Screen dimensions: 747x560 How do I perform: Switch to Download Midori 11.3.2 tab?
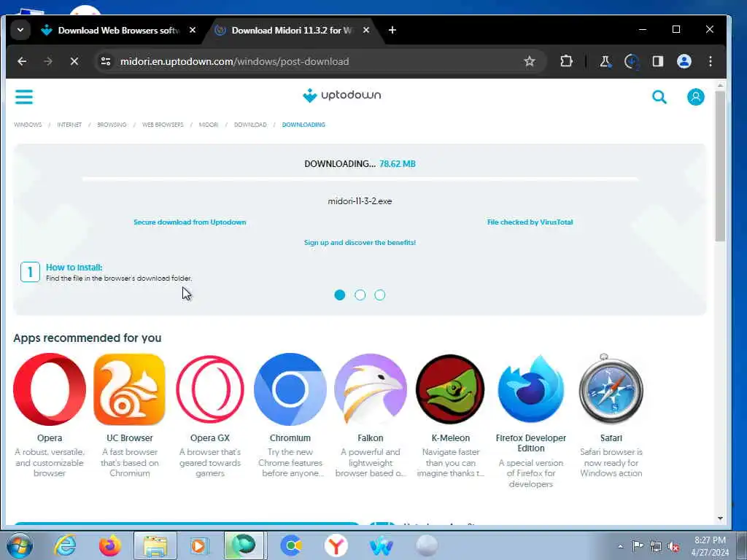pyautogui.click(x=291, y=31)
